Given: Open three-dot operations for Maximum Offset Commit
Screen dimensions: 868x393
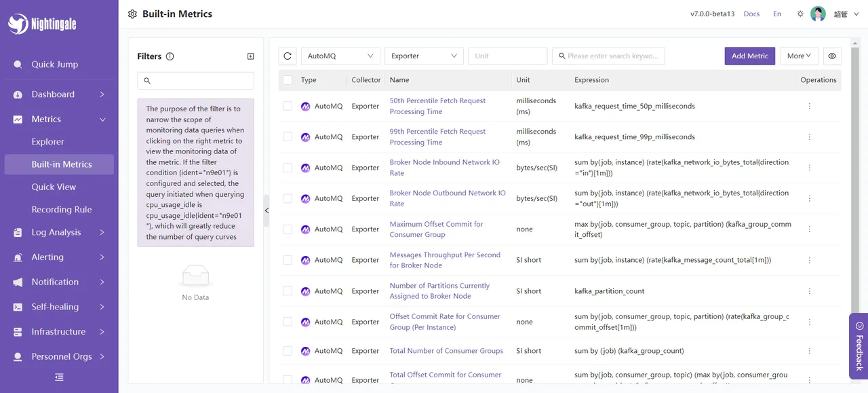Looking at the screenshot, I should coord(809,229).
